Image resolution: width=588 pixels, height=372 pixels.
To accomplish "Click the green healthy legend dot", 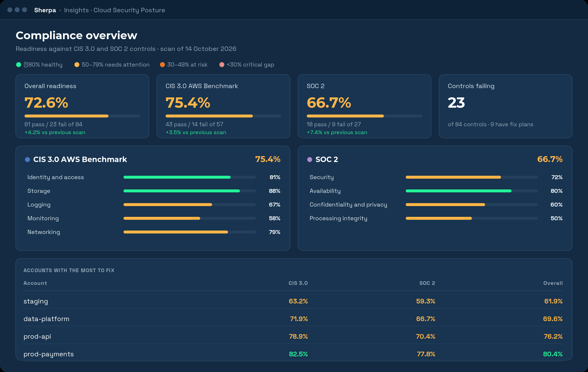I will (x=19, y=65).
